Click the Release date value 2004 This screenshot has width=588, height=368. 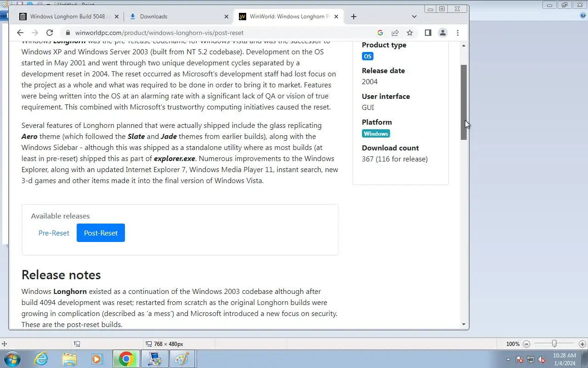(370, 82)
